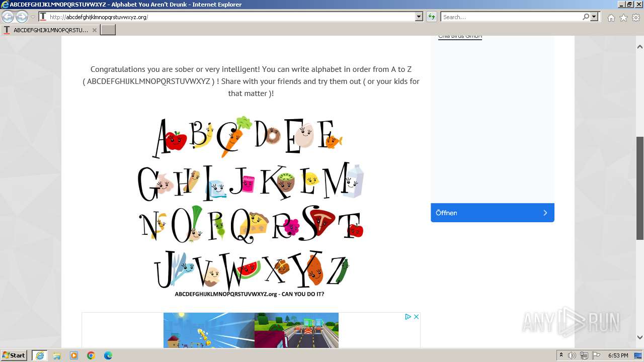Open the Home page icon
The height and width of the screenshot is (362, 644).
tap(611, 18)
